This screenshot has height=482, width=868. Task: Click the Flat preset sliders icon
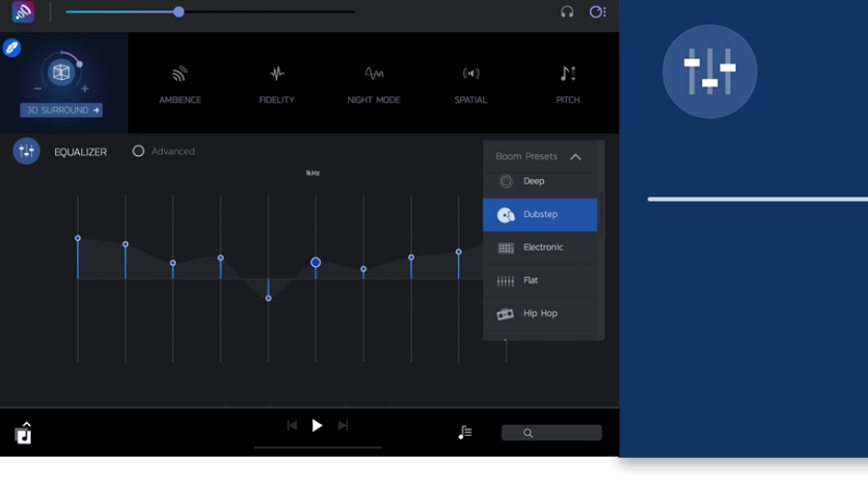(505, 281)
